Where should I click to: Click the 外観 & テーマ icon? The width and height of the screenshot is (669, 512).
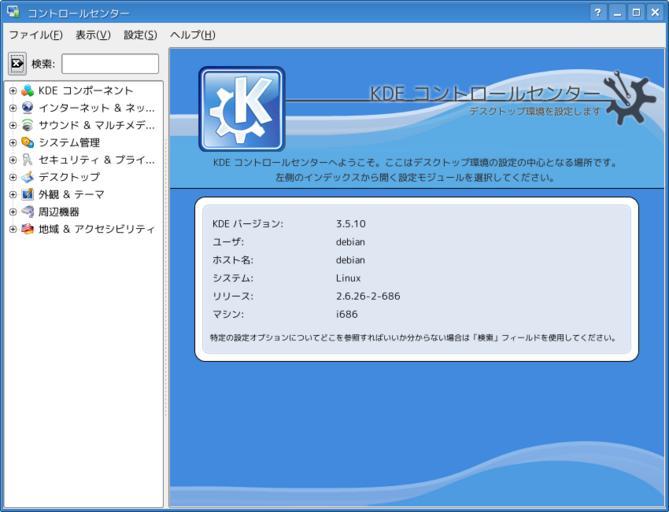tap(28, 194)
